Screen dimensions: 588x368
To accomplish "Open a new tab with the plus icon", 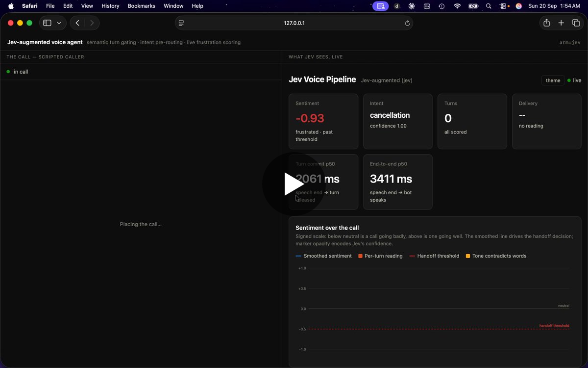I will (x=562, y=23).
